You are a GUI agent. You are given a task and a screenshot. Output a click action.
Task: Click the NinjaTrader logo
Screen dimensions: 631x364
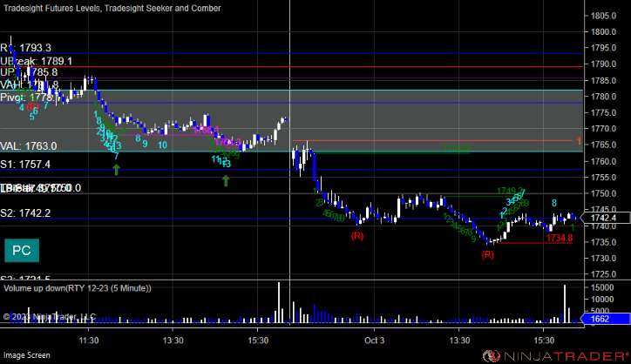coord(555,356)
